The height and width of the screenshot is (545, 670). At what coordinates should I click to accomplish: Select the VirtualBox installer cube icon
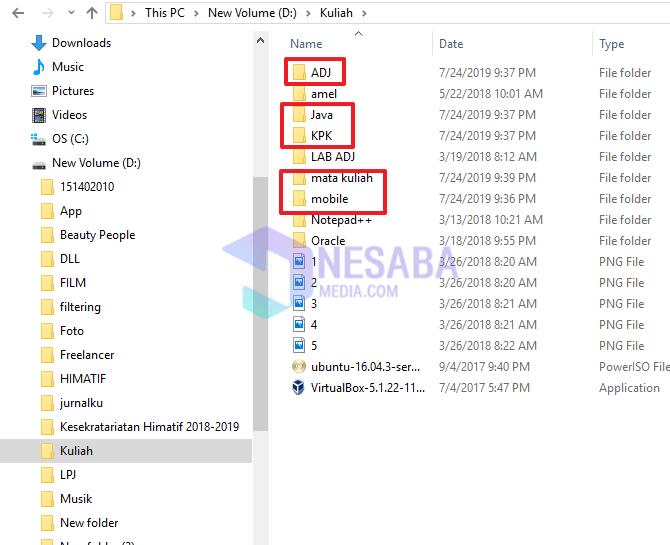(299, 387)
